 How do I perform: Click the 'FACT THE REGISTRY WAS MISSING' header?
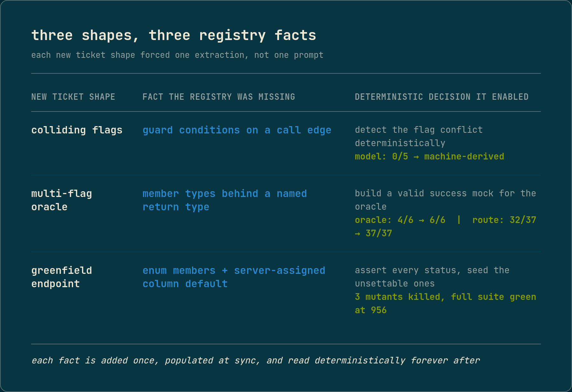(219, 97)
